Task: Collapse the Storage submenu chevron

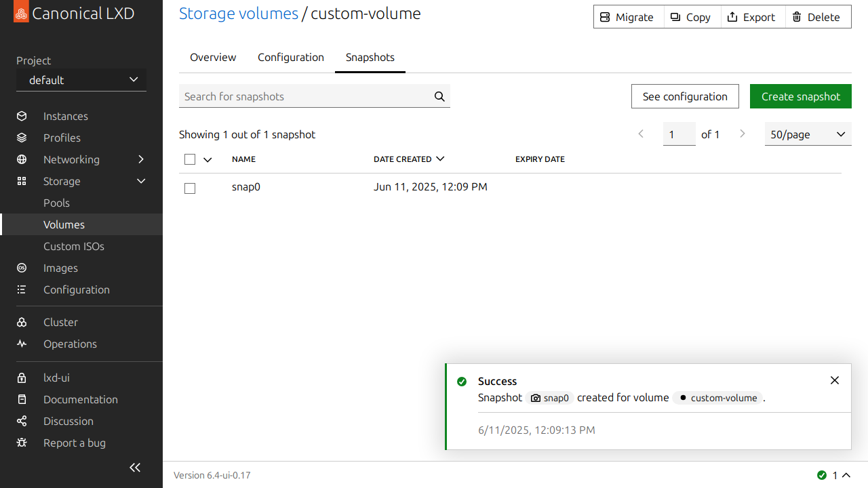Action: tap(141, 181)
